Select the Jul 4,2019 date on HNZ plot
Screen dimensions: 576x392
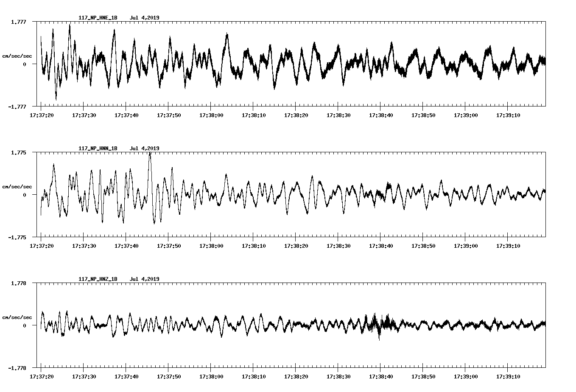(x=145, y=279)
